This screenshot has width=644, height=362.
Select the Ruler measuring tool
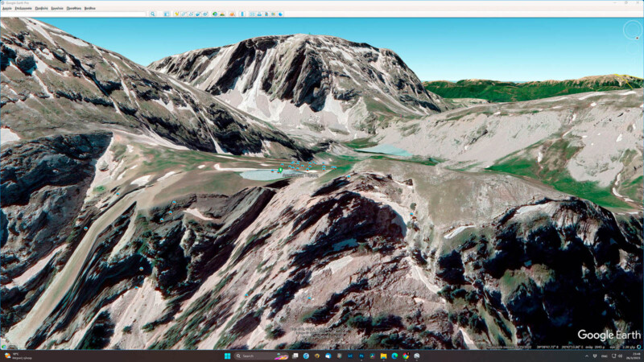coord(243,14)
